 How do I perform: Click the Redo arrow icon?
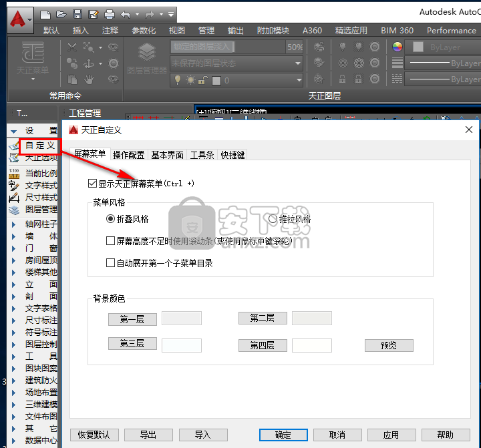tap(150, 15)
